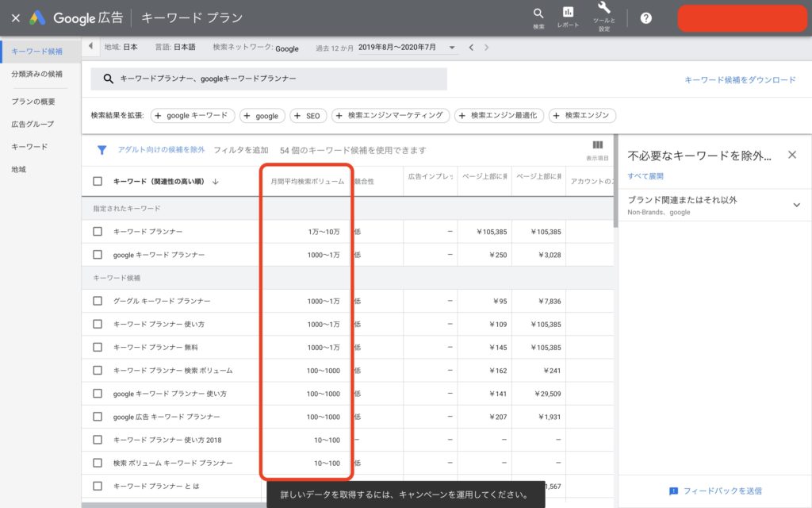Check 'google 広告 キーワード プランナー' checkbox

point(98,416)
